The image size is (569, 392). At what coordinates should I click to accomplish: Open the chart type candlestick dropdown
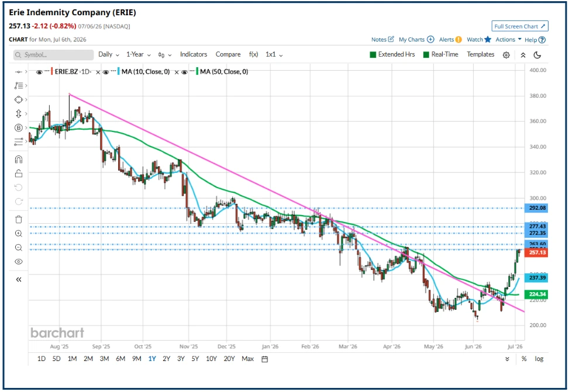165,55
